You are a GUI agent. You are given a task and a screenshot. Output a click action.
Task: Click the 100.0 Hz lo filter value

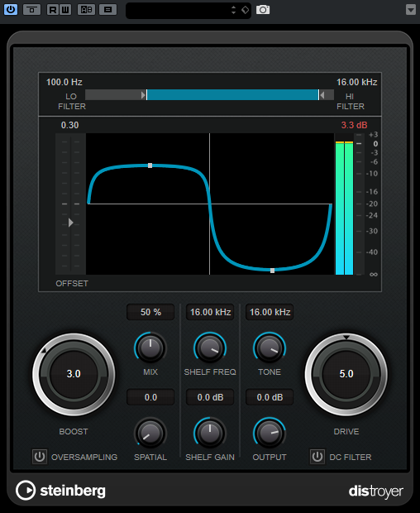coord(64,82)
